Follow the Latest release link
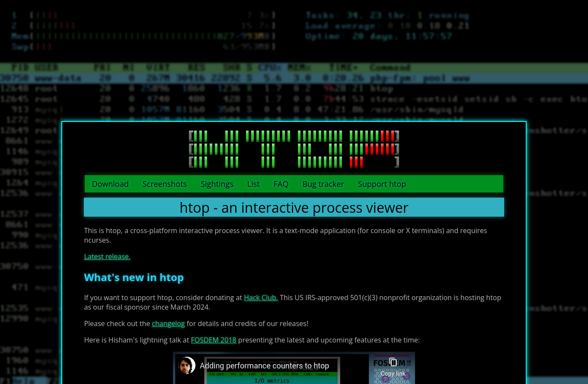588x384 pixels. point(107,256)
